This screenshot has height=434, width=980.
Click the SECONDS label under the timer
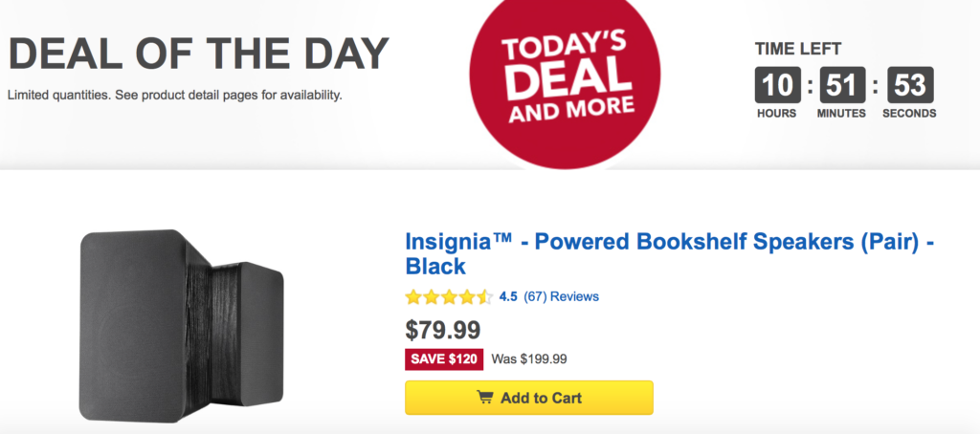tap(910, 114)
